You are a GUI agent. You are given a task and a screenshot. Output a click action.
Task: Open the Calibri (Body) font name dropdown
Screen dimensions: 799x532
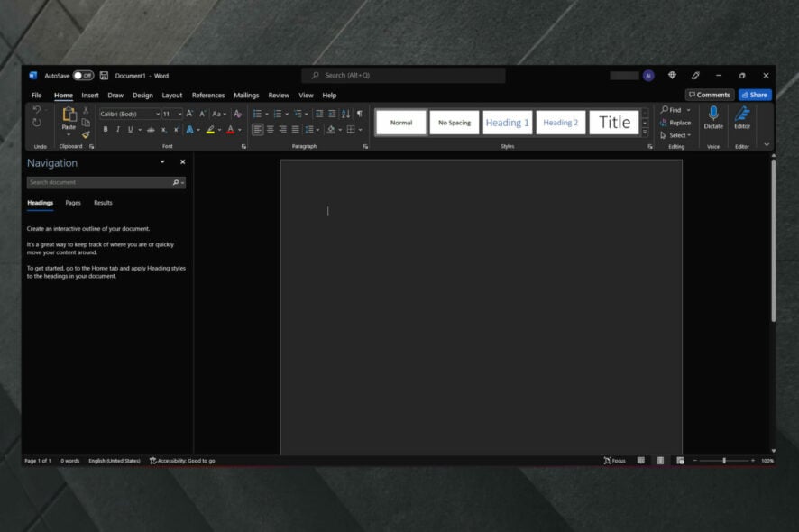pos(158,115)
